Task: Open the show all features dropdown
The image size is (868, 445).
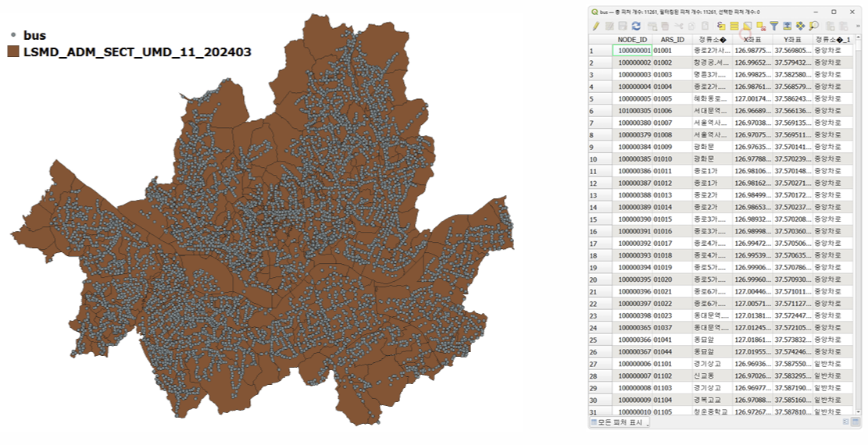Action: (620, 422)
